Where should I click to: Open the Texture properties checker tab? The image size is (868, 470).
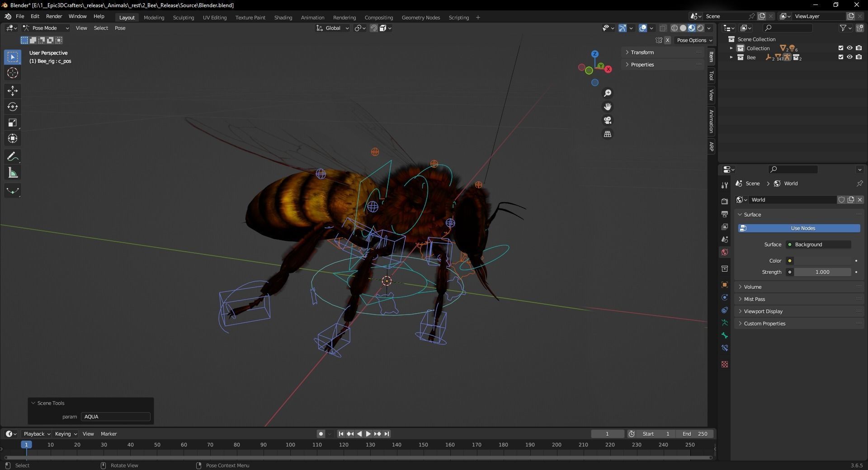click(x=725, y=364)
